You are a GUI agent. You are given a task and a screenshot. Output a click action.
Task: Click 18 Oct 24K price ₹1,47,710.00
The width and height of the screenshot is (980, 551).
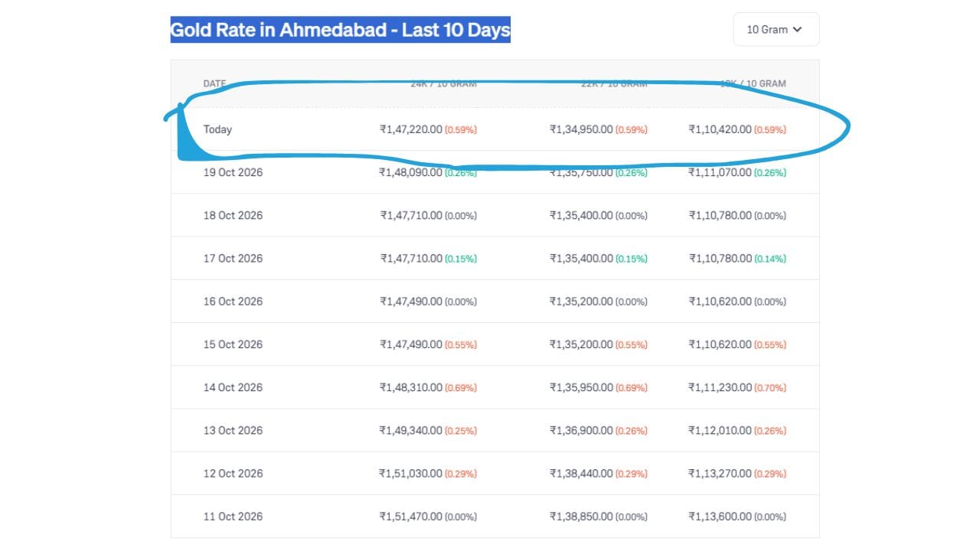410,215
